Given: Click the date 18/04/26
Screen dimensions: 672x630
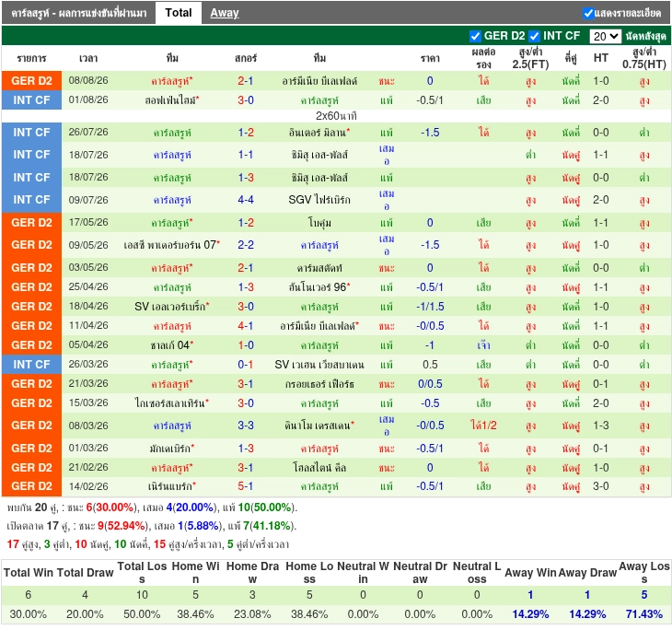Looking at the screenshot, I should point(88,306).
